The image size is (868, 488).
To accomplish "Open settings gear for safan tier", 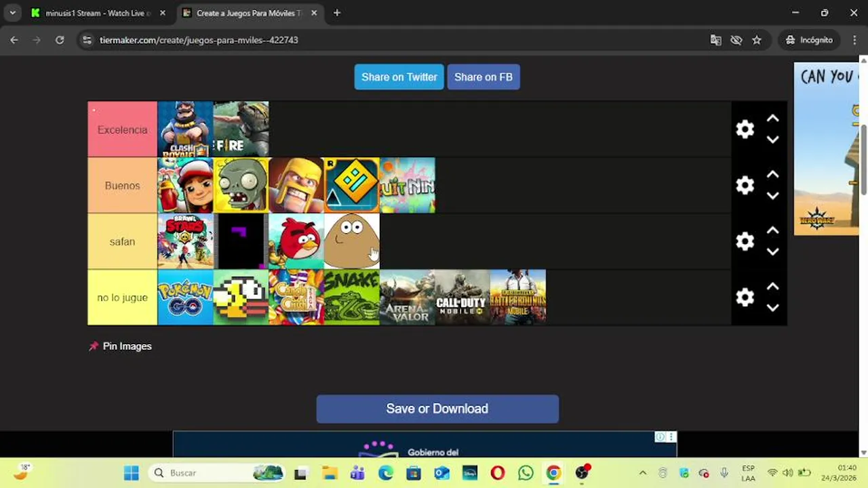I will click(x=745, y=241).
